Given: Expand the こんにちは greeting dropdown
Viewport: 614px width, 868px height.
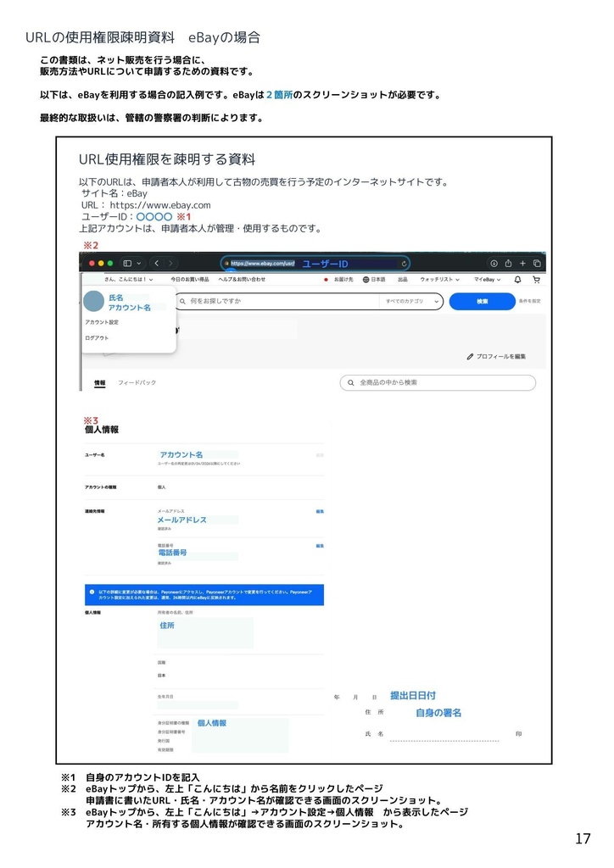Looking at the screenshot, I should [128, 280].
